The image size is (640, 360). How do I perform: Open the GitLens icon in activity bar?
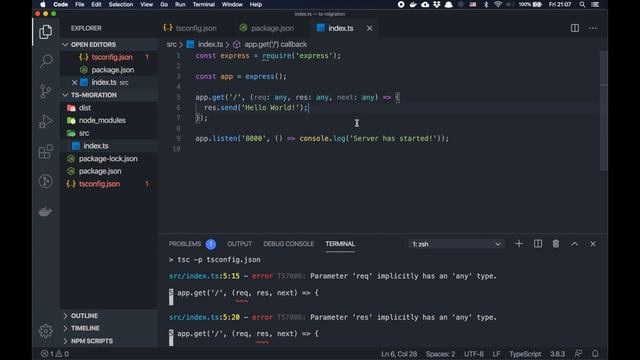[x=46, y=181]
